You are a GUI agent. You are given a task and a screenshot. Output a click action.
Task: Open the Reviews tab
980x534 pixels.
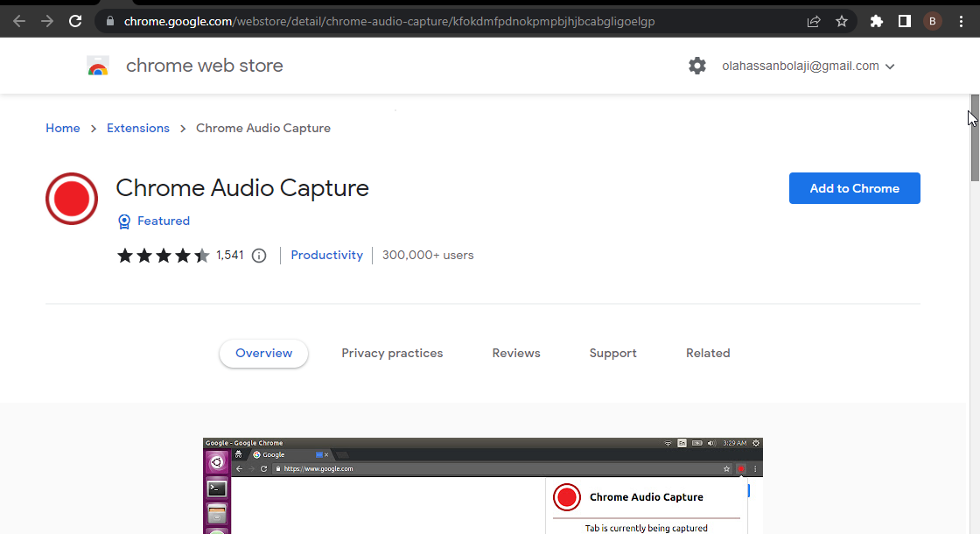(x=516, y=354)
